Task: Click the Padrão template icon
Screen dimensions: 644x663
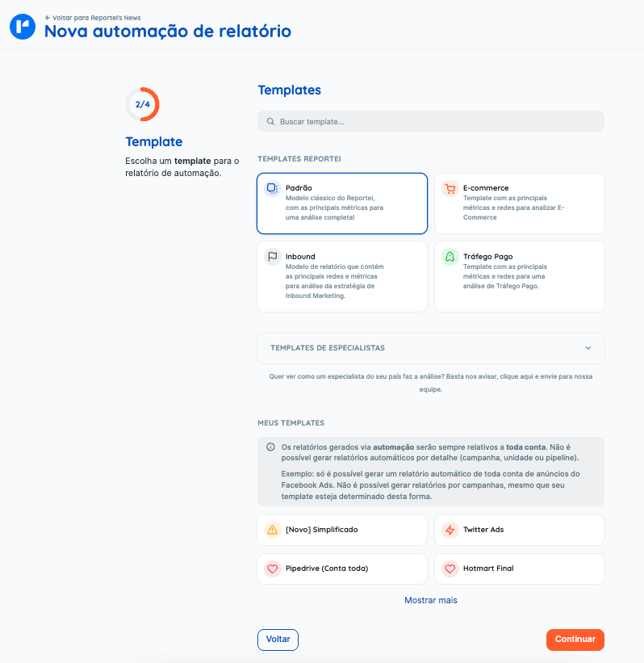Action: pos(273,188)
